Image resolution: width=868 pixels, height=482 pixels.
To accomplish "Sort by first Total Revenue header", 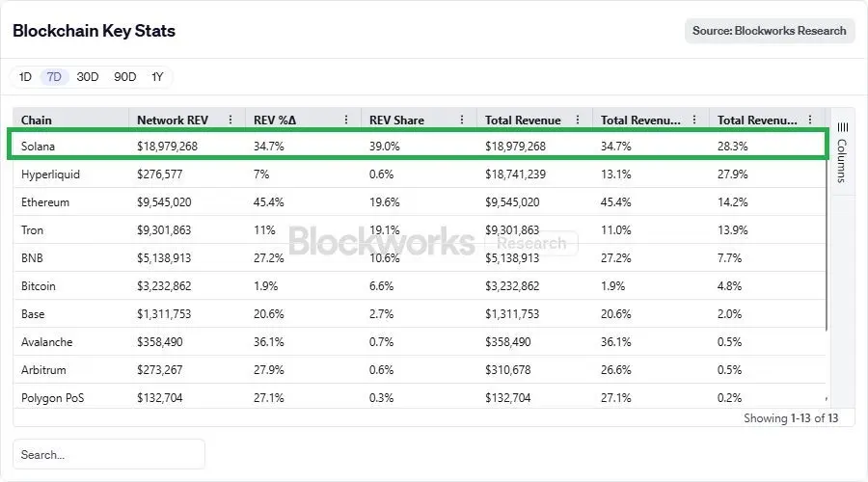I will click(x=523, y=120).
